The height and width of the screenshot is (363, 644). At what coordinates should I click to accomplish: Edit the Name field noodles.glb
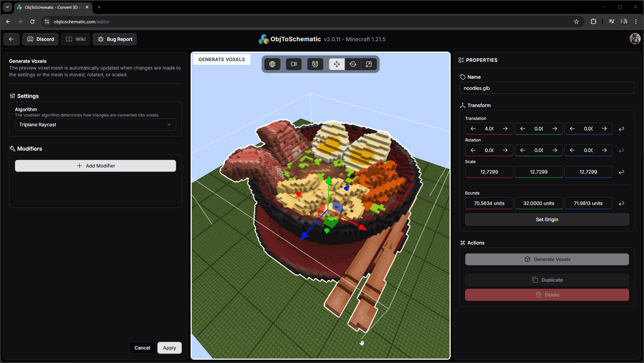coord(547,88)
